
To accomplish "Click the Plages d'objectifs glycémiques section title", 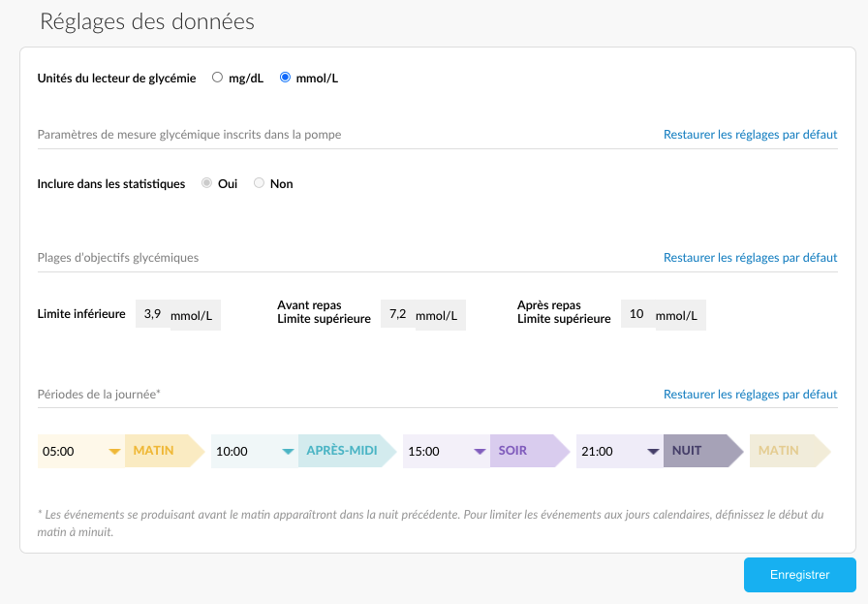I will [118, 258].
